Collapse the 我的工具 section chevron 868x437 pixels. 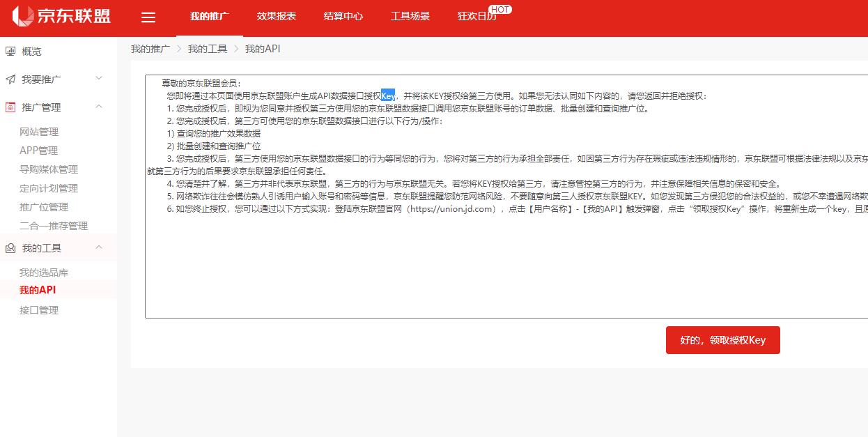coord(99,247)
